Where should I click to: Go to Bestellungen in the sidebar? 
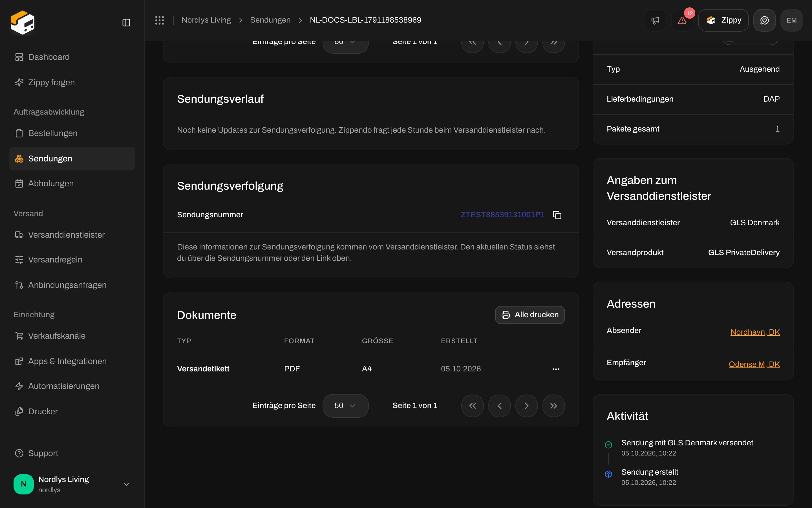(x=72, y=133)
